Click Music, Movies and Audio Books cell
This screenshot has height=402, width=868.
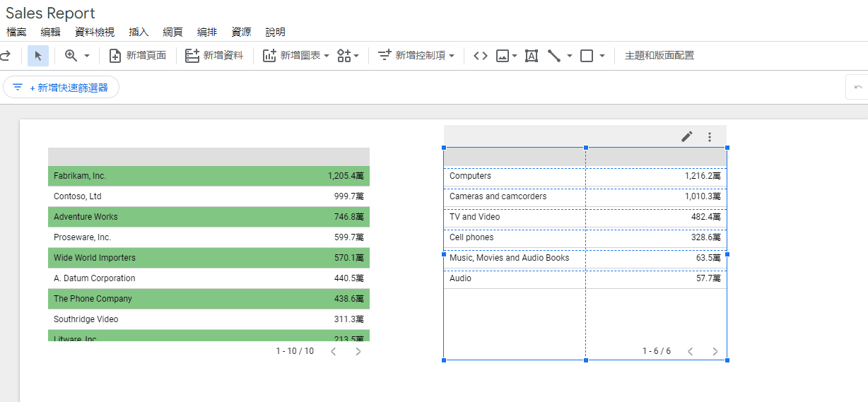pos(509,258)
